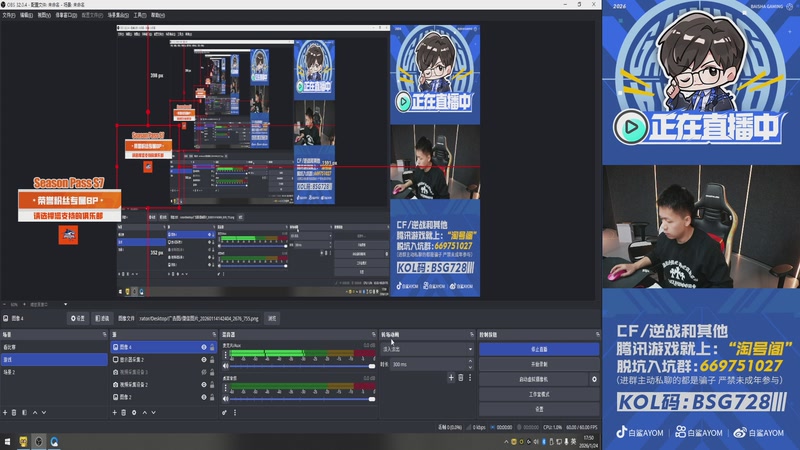Open virtual camera settings gear icon
This screenshot has height=450, width=800.
click(x=594, y=379)
